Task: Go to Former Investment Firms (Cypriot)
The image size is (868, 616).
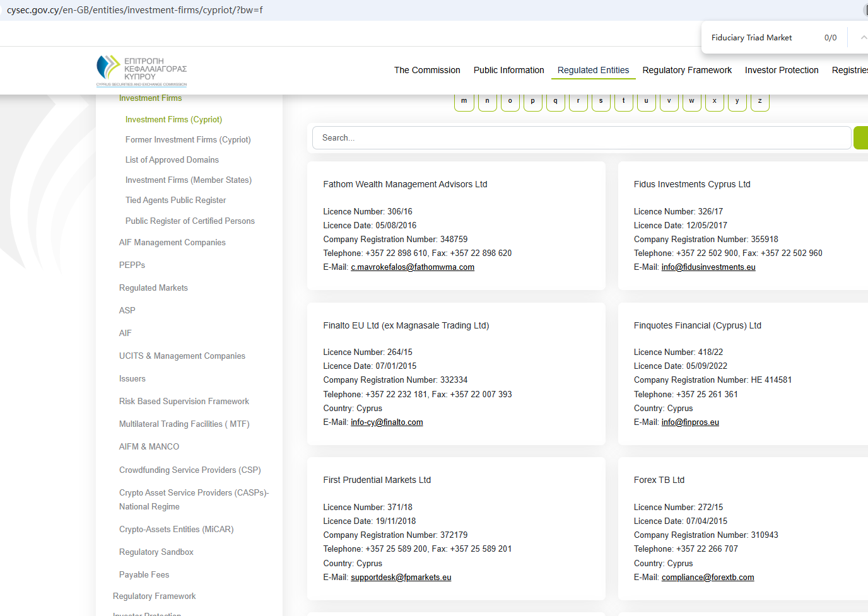Action: [x=188, y=139]
